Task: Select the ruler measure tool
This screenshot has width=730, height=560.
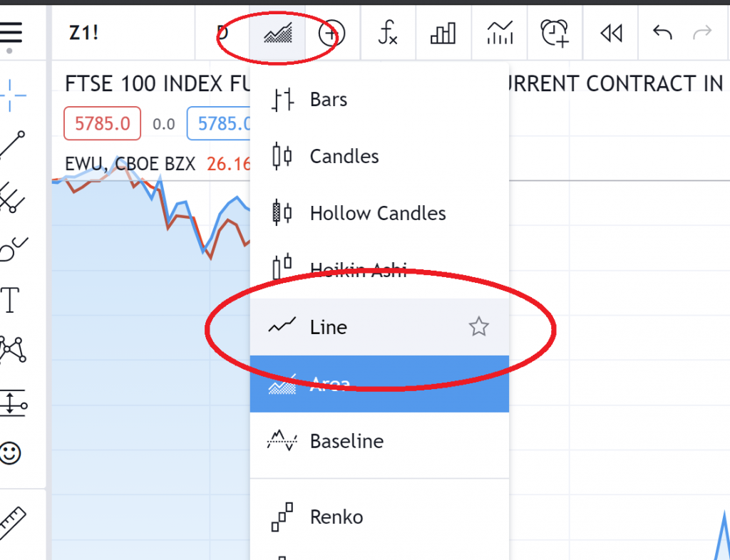Action: tap(12, 523)
